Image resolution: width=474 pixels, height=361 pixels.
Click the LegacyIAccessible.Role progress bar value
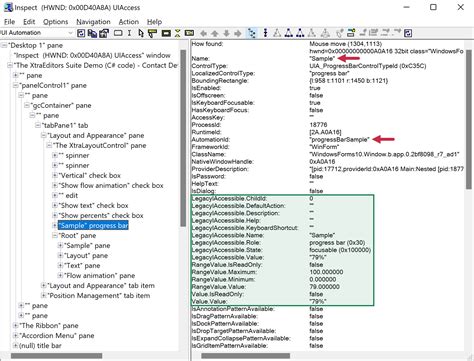[x=337, y=243]
